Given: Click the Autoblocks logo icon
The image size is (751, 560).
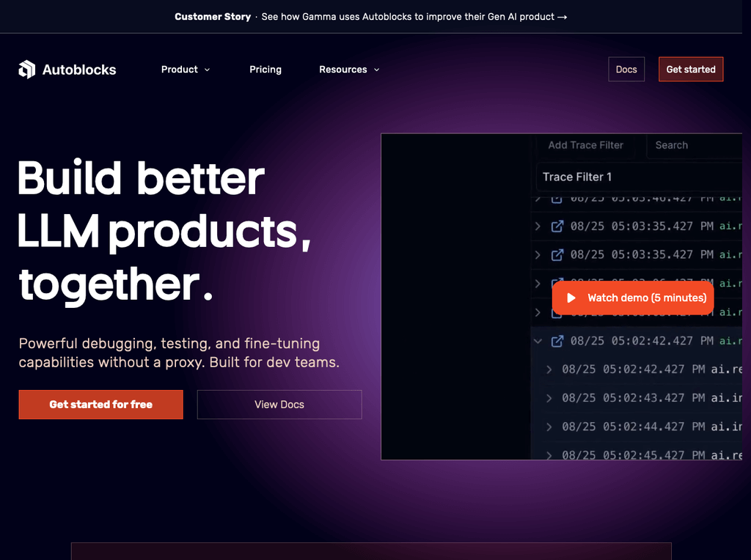Looking at the screenshot, I should 27,70.
